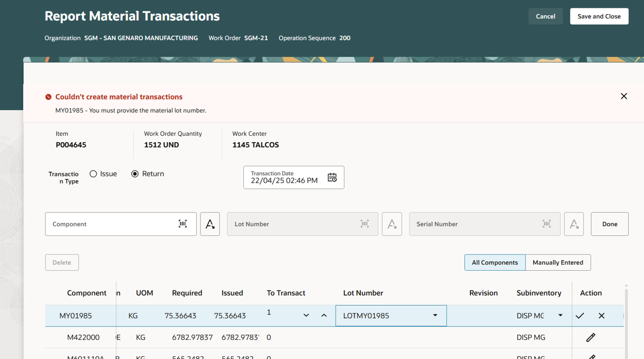Click the Done button
Image resolution: width=644 pixels, height=359 pixels.
coord(609,224)
